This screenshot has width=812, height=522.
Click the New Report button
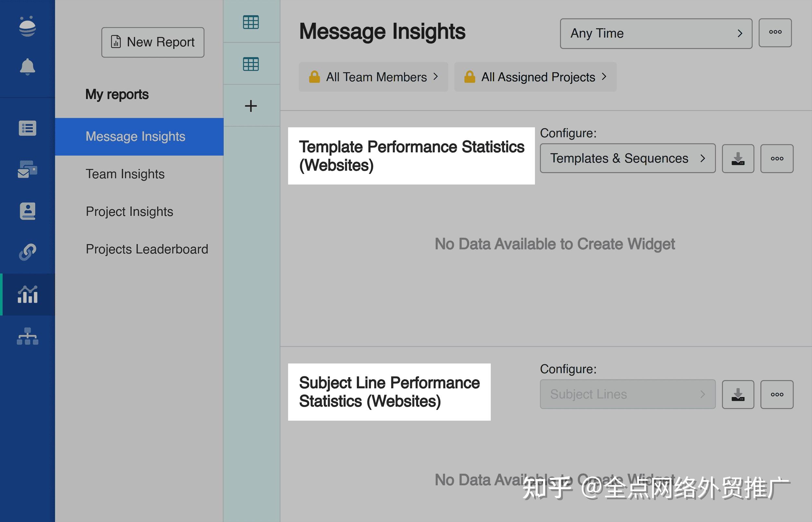(153, 42)
